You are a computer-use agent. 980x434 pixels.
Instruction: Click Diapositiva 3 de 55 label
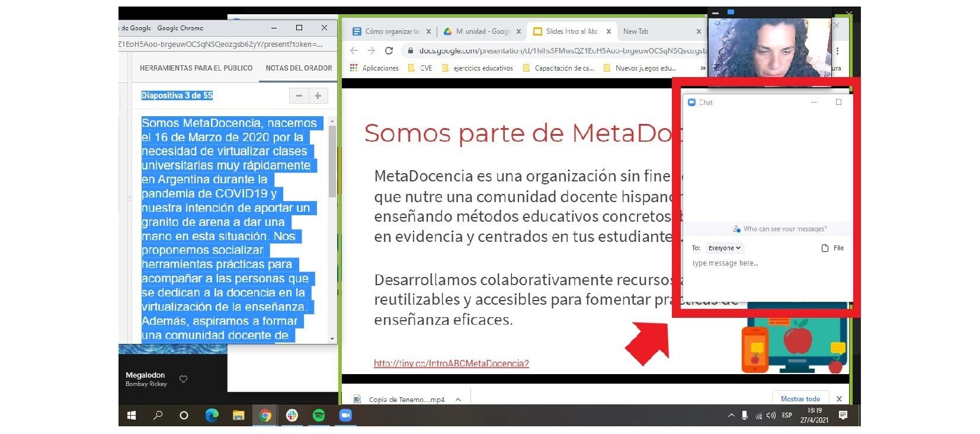click(177, 95)
